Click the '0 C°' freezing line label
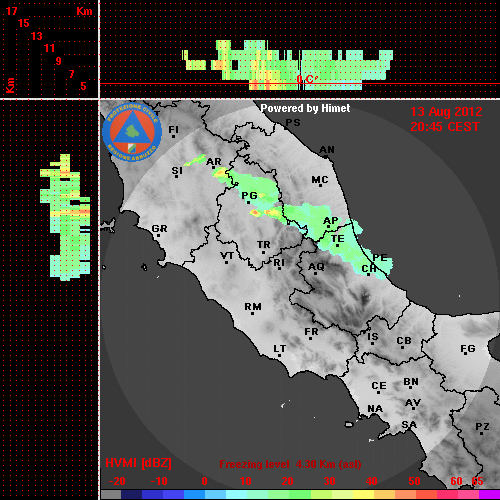 [307, 79]
